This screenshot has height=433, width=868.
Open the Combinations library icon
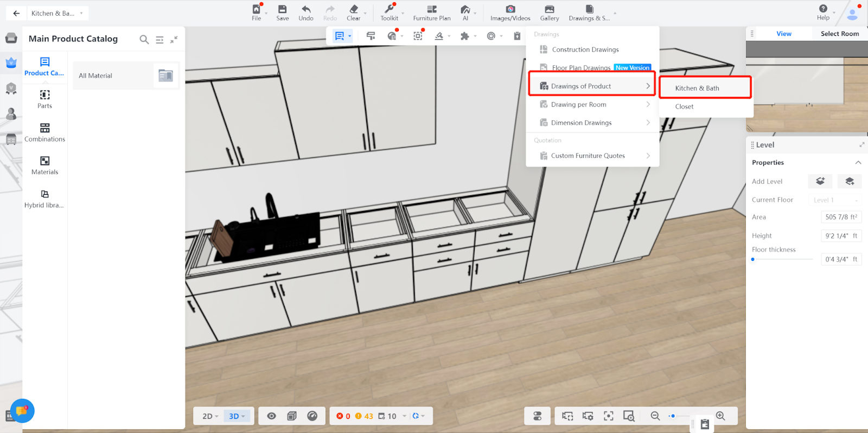(44, 132)
